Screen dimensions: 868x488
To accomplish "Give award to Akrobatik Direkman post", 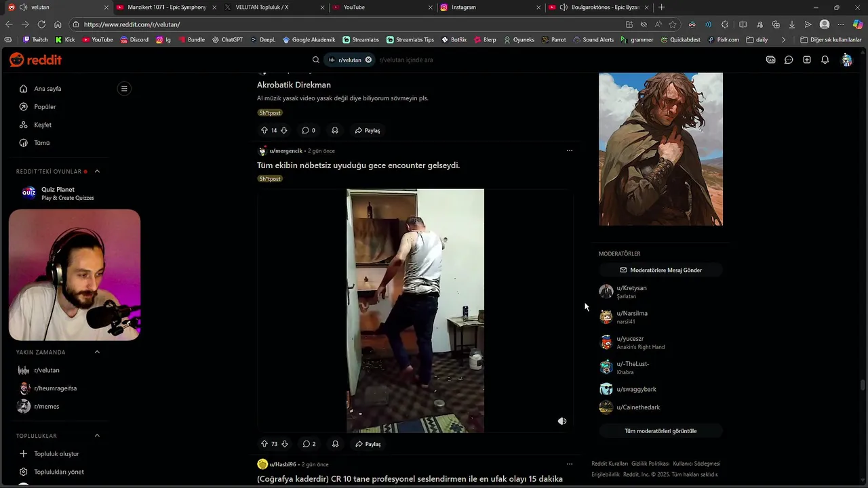I will pyautogui.click(x=335, y=130).
